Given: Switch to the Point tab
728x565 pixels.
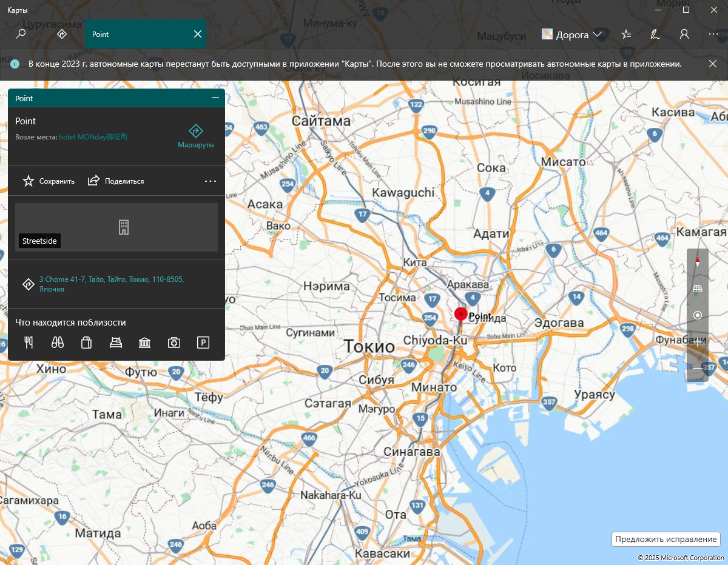Looking at the screenshot, I should [x=145, y=34].
